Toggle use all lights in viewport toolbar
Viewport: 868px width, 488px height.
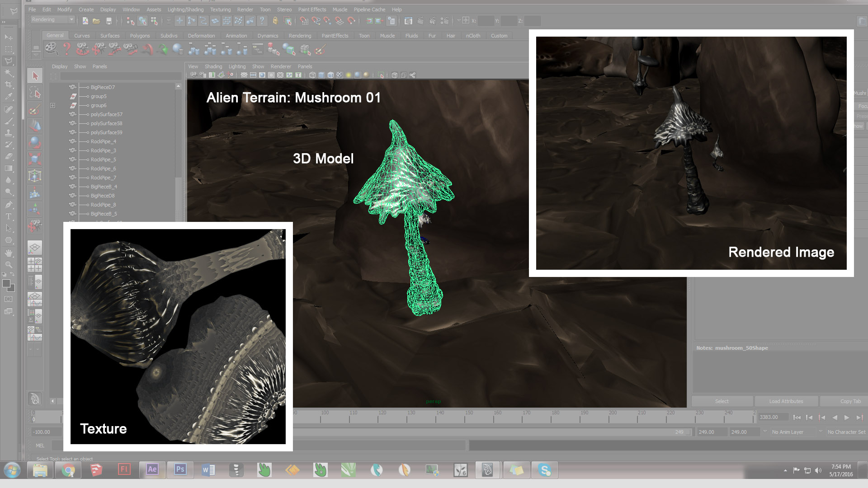pos(348,75)
